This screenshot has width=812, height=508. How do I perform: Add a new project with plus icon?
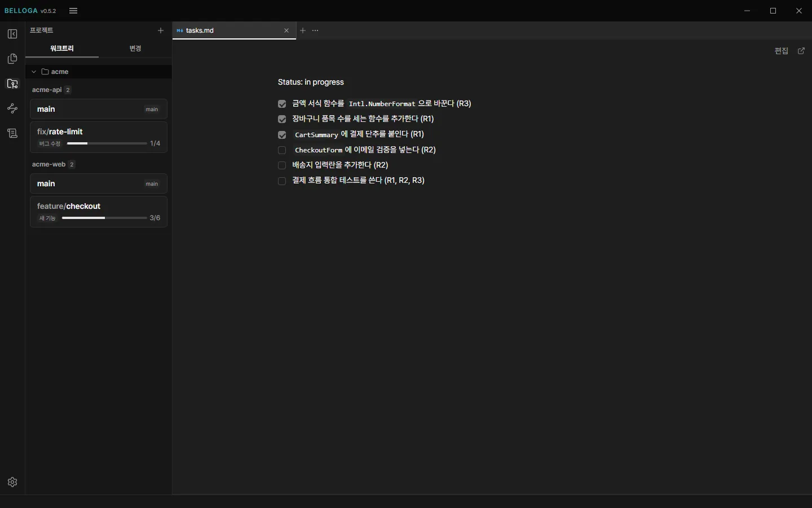point(161,30)
